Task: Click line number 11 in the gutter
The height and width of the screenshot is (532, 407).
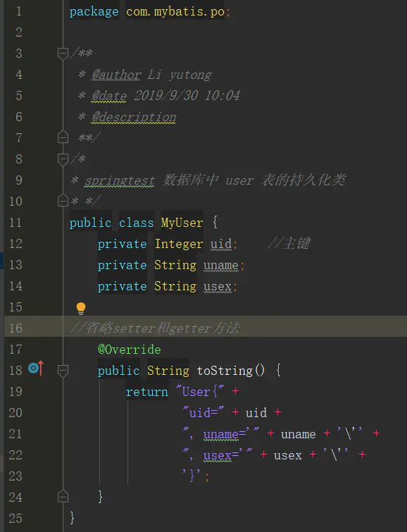Action: tap(15, 223)
